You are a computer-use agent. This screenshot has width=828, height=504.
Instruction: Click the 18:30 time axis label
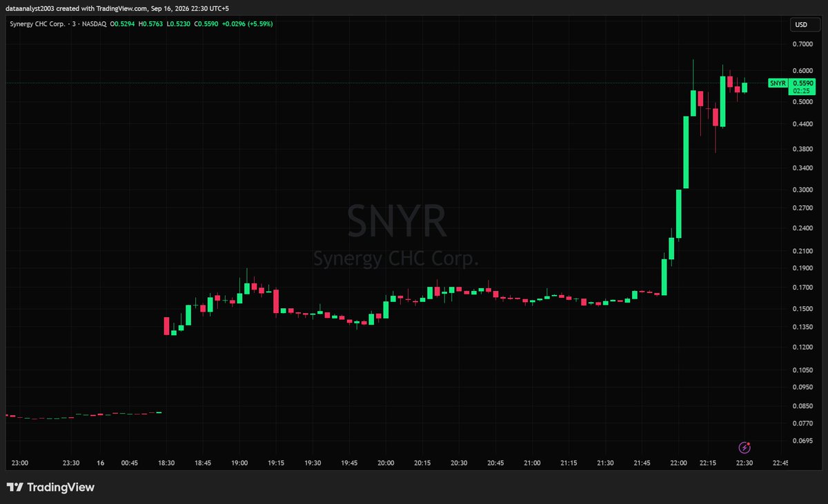166,463
